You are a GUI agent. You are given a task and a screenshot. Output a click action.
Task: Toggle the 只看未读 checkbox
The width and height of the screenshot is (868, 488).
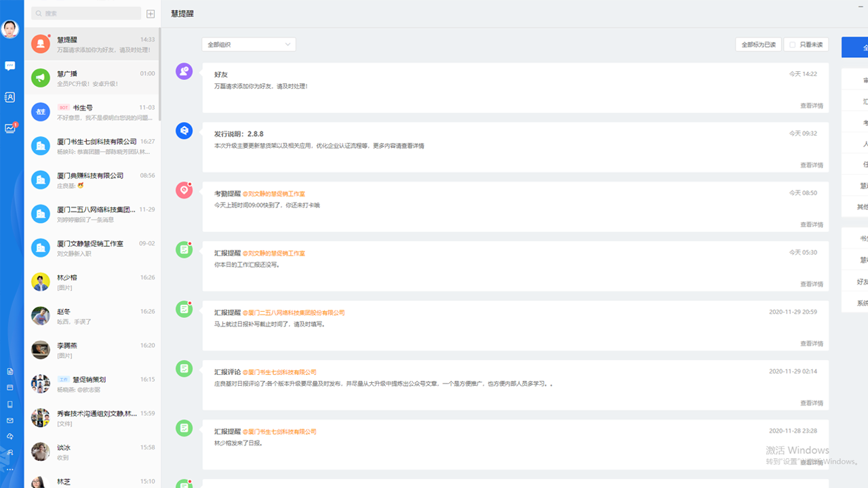click(793, 45)
